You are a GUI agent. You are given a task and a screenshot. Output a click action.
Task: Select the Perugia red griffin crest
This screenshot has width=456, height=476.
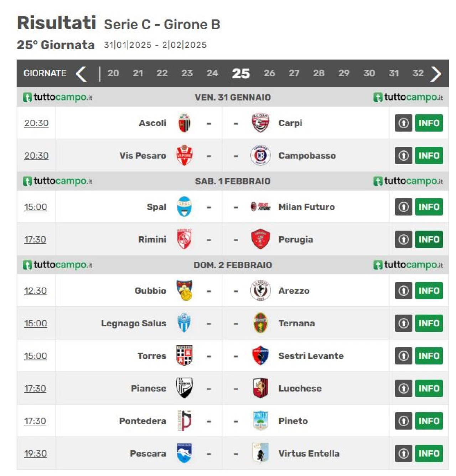coord(260,239)
